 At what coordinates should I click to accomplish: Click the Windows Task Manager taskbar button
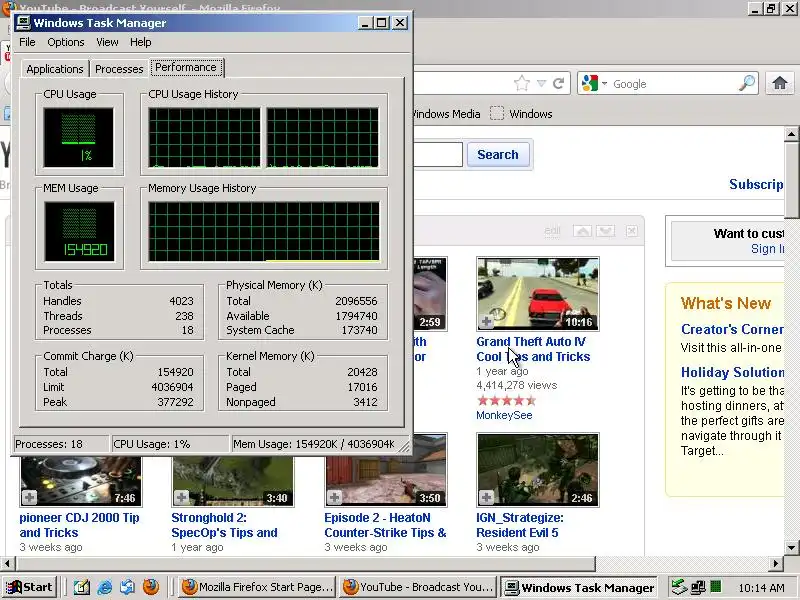click(579, 587)
